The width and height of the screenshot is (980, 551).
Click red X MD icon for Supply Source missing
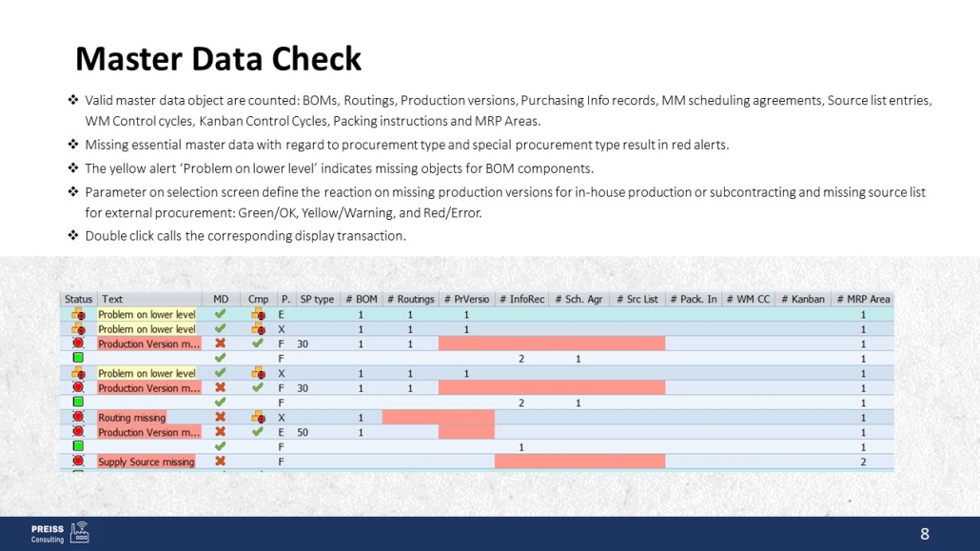(x=221, y=462)
